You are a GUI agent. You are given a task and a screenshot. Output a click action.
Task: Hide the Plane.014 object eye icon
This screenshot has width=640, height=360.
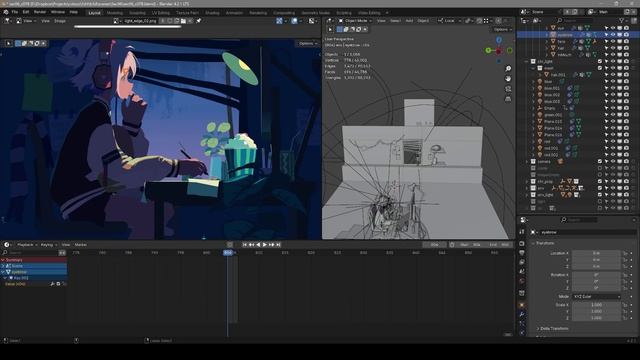[x=613, y=128]
